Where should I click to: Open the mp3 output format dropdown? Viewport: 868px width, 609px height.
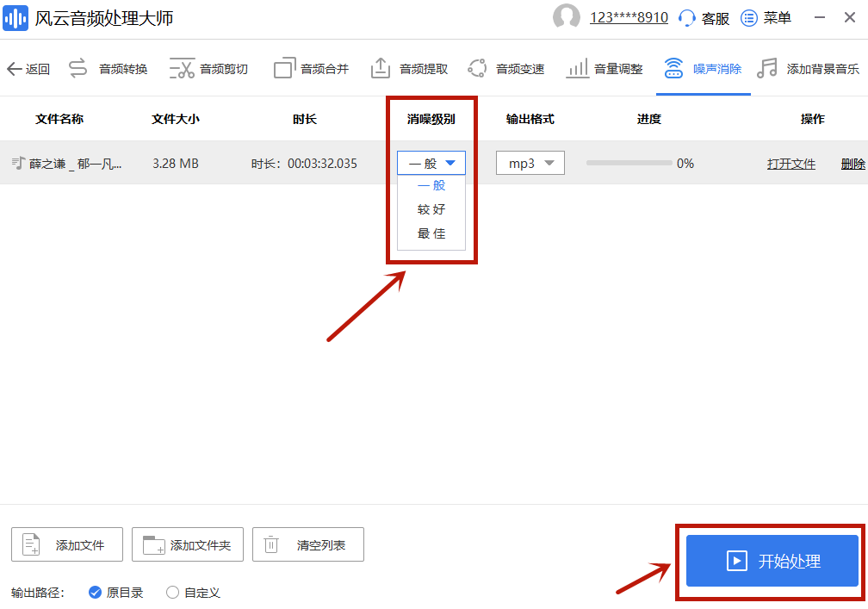pyautogui.click(x=530, y=163)
